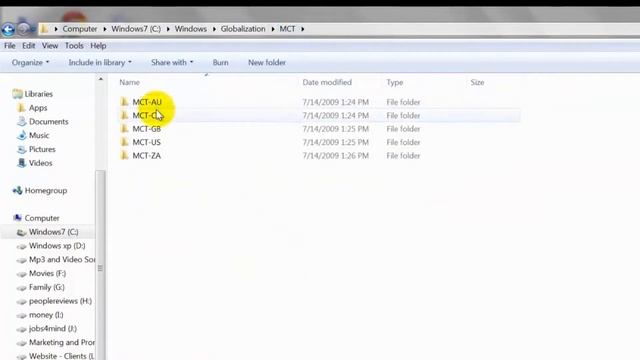Click File folder type in MCT-US row
The height and width of the screenshot is (360, 640).
coord(403,142)
